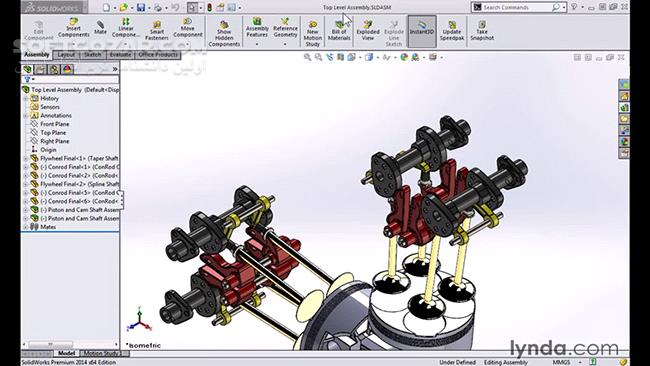Open the DisplayManager panel tab
The image size is (650, 366).
tap(68, 69)
